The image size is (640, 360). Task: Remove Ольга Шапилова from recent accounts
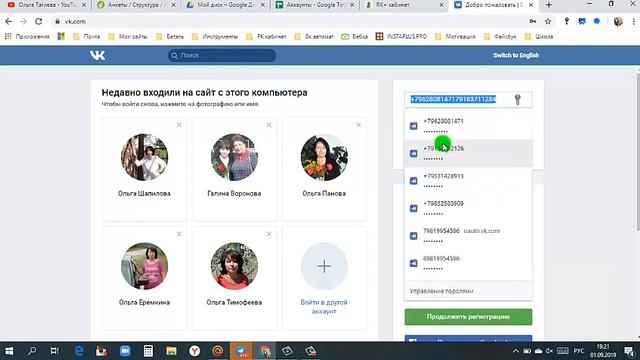click(179, 125)
